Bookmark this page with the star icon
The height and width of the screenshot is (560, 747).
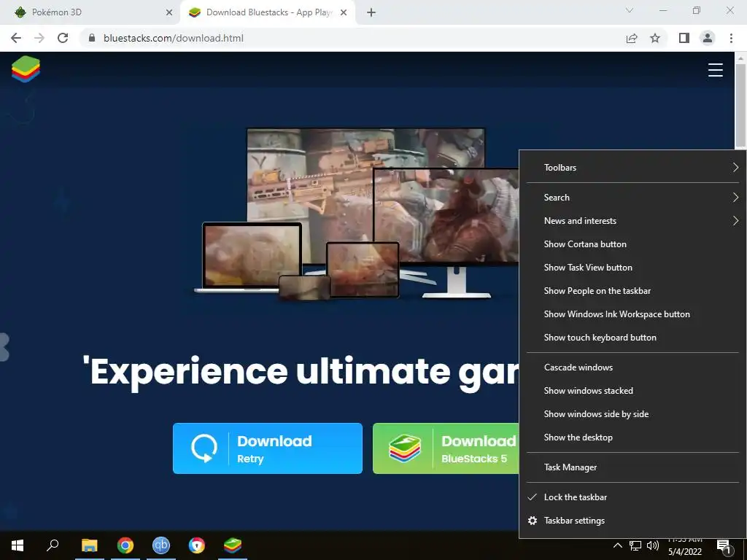(x=655, y=38)
